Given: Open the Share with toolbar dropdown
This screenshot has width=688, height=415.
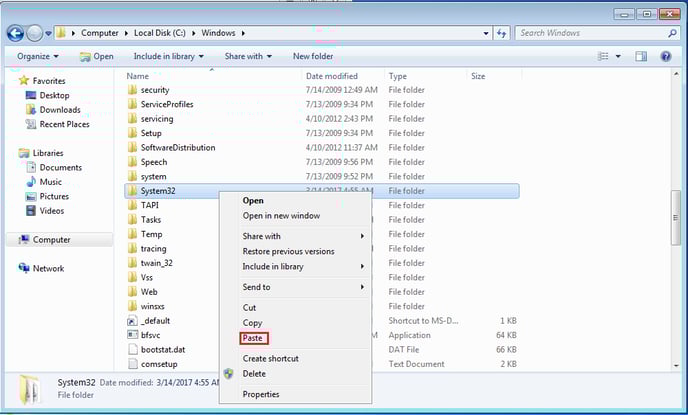Looking at the screenshot, I should pos(249,56).
